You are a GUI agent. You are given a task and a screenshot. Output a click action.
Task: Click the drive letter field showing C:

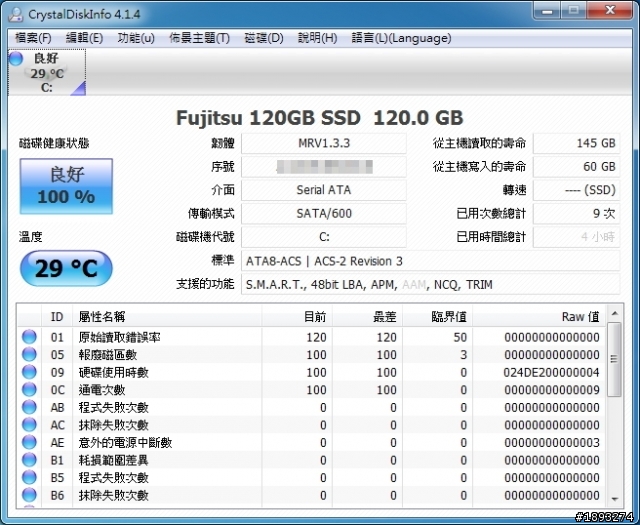324,237
